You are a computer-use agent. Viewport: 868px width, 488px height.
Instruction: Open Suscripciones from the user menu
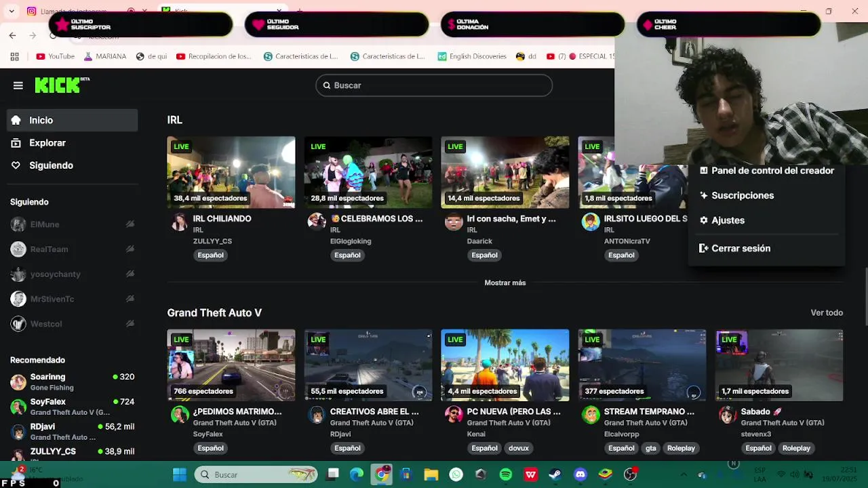coord(767,195)
